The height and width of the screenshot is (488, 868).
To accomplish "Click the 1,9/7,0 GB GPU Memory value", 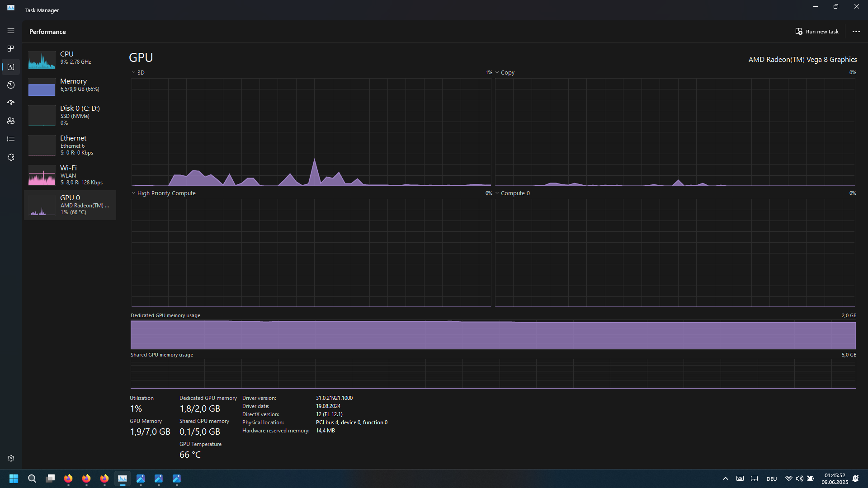I will pyautogui.click(x=150, y=432).
